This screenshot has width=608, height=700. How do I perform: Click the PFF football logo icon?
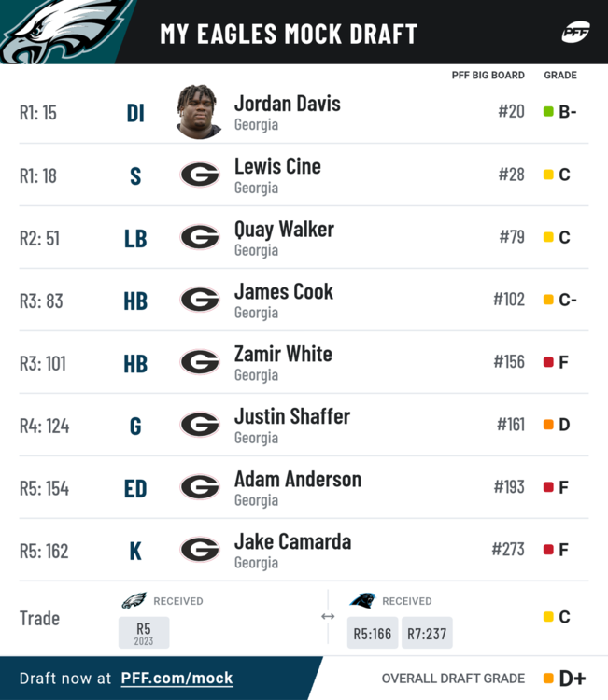(x=576, y=32)
